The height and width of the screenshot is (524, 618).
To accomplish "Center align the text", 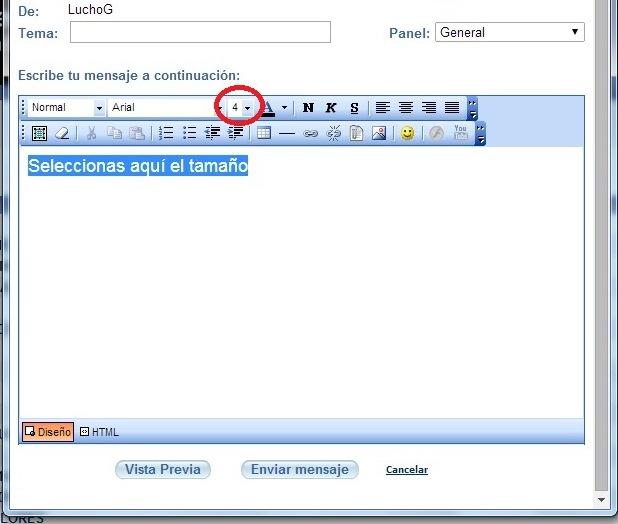I will coord(406,108).
